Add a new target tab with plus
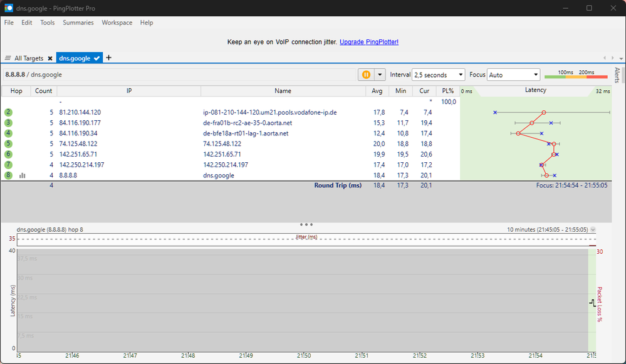Viewport: 626px width, 364px height. (x=108, y=58)
